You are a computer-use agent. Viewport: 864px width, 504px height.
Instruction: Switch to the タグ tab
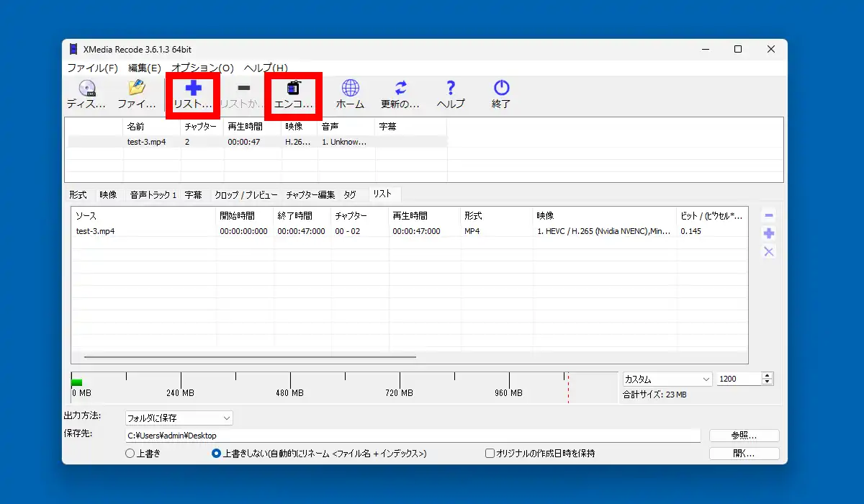(350, 194)
